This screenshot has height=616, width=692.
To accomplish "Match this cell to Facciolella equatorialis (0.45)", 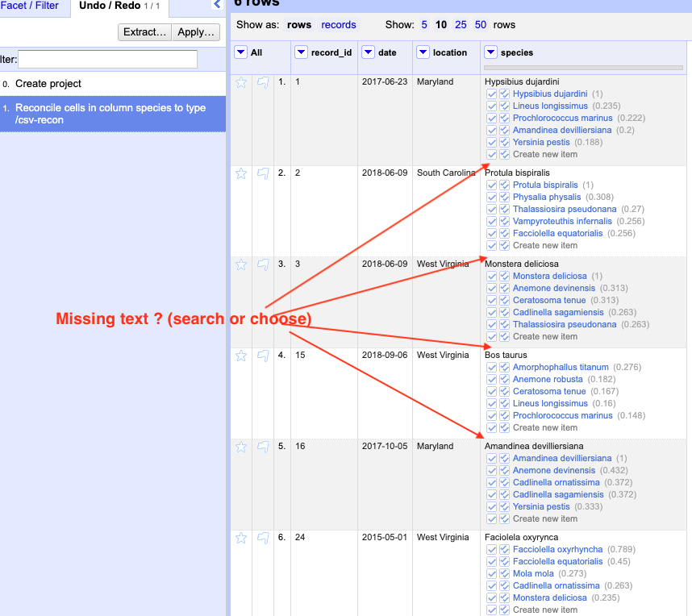I will (492, 562).
